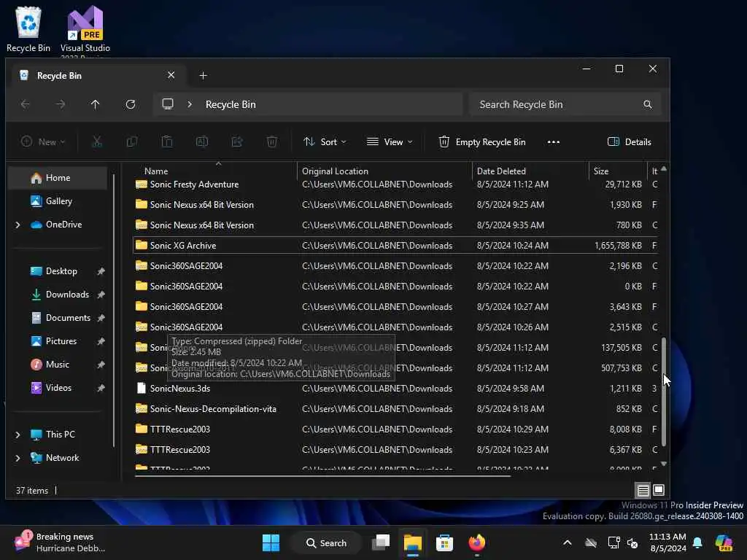
Task: Expand the OneDrive tree node
Action: pos(18,225)
